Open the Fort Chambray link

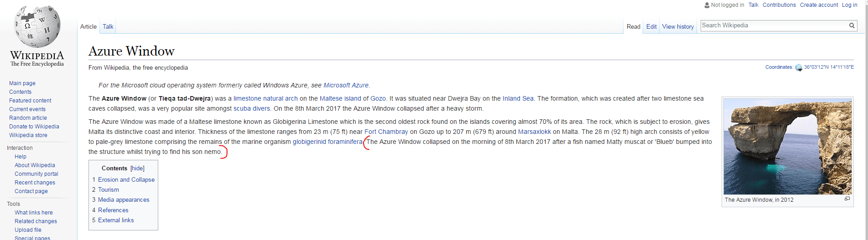(x=386, y=132)
